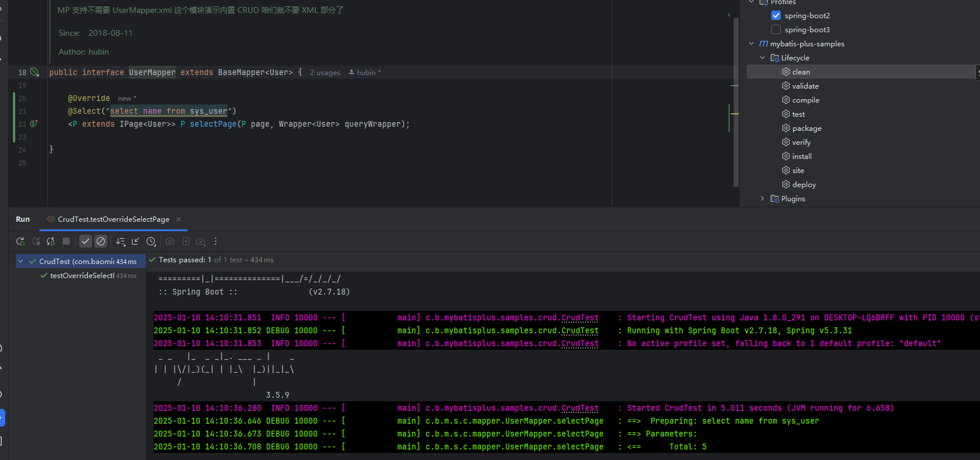Image resolution: width=980 pixels, height=460 pixels.
Task: Toggle Show Passed tests checkmark button
Action: [86, 241]
